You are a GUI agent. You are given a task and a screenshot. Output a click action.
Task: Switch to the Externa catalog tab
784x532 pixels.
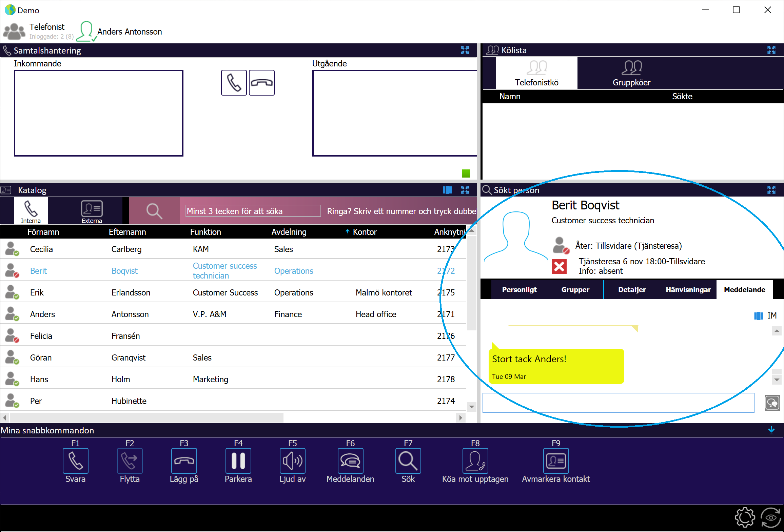[x=92, y=211]
